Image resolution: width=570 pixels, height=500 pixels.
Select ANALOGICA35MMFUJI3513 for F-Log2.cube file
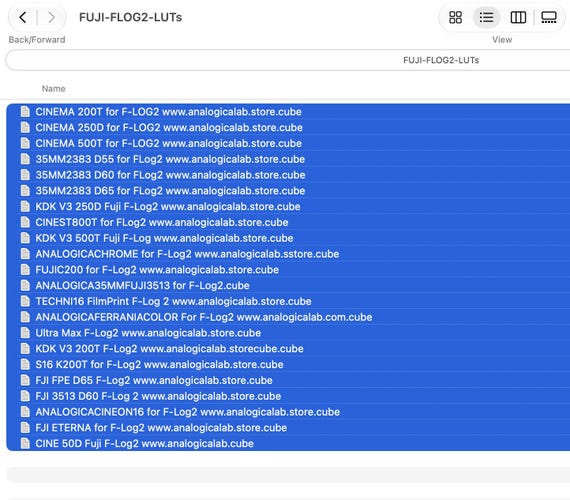[288, 285]
